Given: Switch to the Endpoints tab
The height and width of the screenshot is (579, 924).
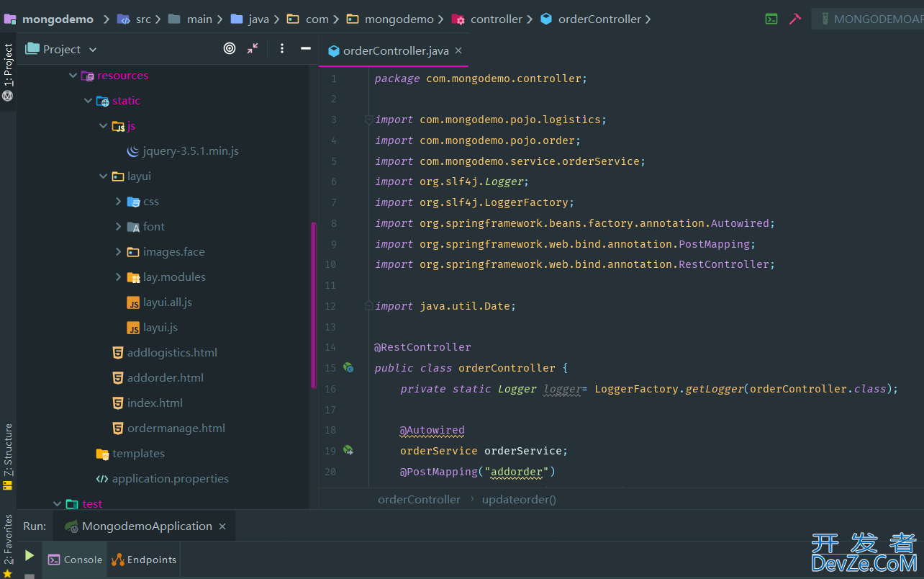Looking at the screenshot, I should click(x=144, y=560).
